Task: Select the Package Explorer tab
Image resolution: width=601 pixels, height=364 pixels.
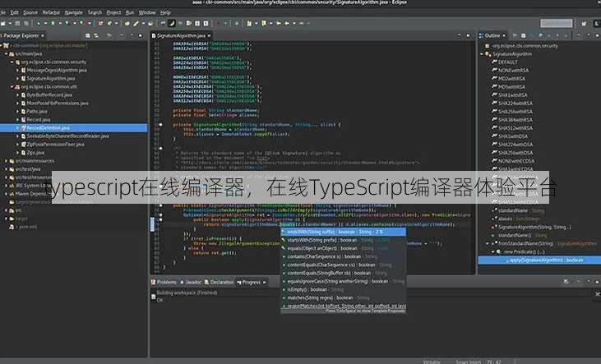Action: (x=22, y=35)
